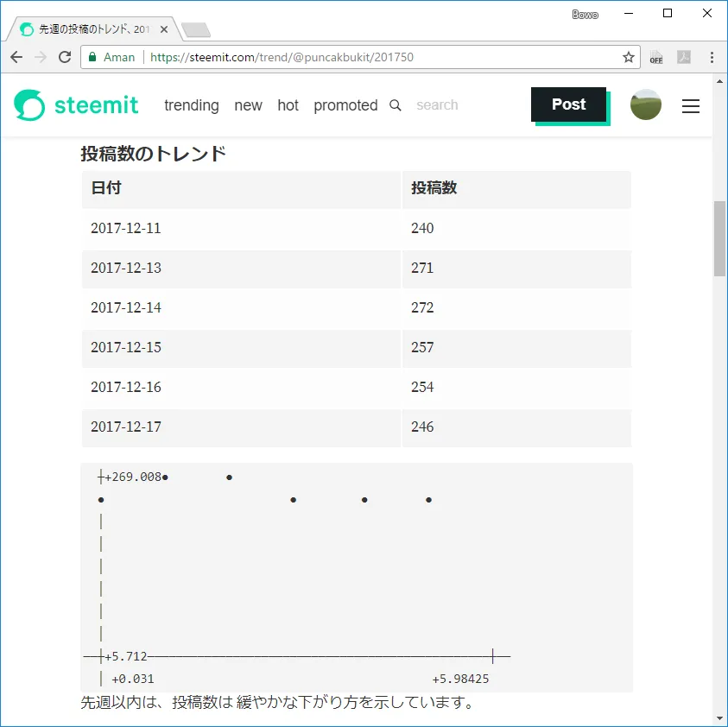The image size is (728, 727).
Task: Click the vertical scrollbar thumb
Action: coord(719,238)
